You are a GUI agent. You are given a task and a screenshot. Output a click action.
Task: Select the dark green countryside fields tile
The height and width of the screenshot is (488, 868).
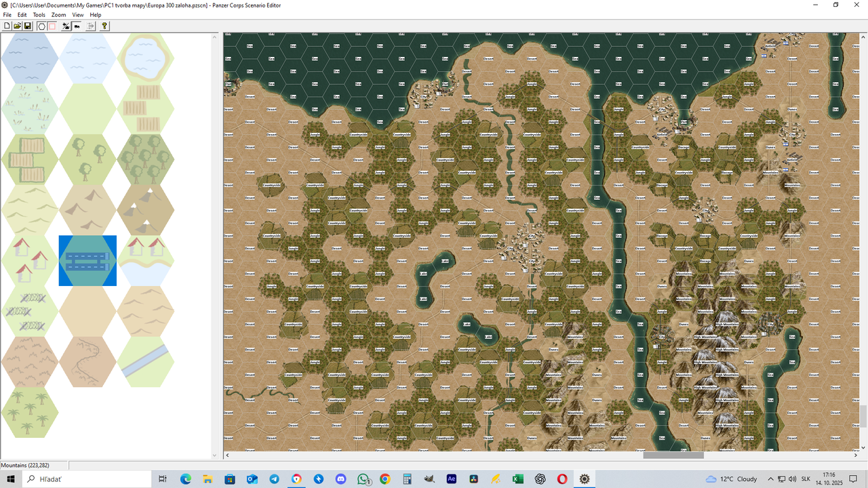(x=30, y=159)
